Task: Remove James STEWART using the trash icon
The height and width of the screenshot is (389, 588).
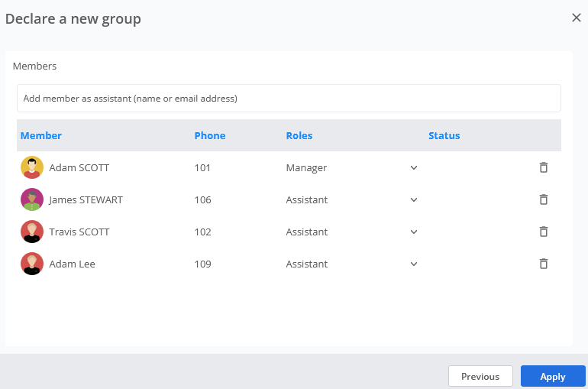Action: pos(544,199)
